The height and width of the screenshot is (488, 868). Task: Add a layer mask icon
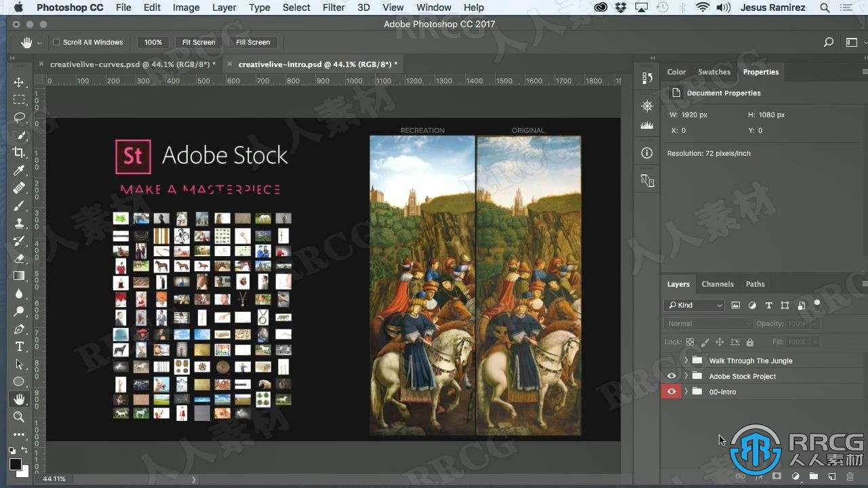tap(777, 477)
